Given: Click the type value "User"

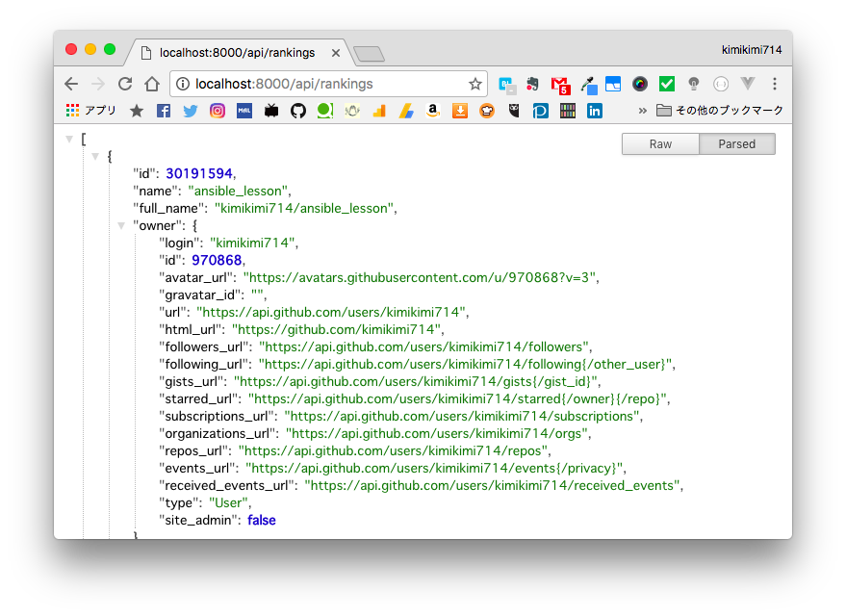Looking at the screenshot, I should (228, 502).
